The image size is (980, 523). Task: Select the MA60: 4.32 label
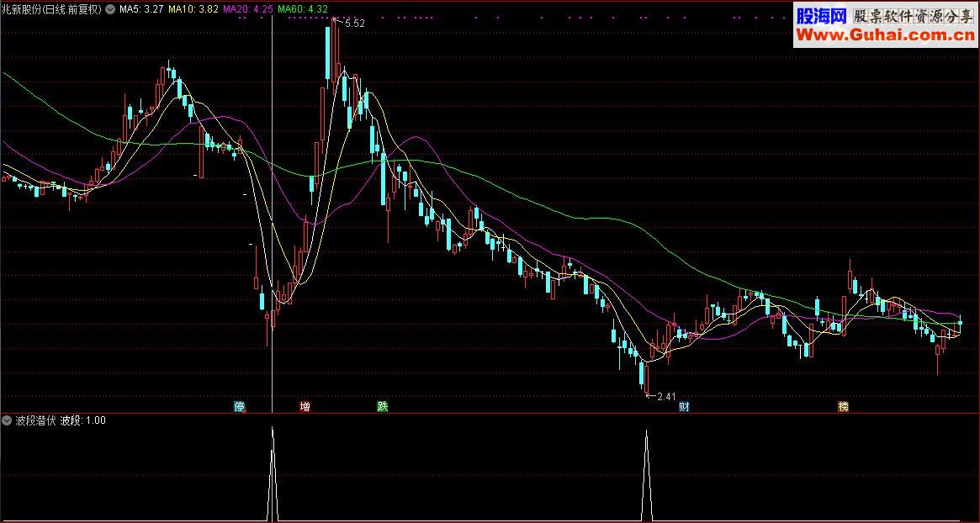point(303,9)
